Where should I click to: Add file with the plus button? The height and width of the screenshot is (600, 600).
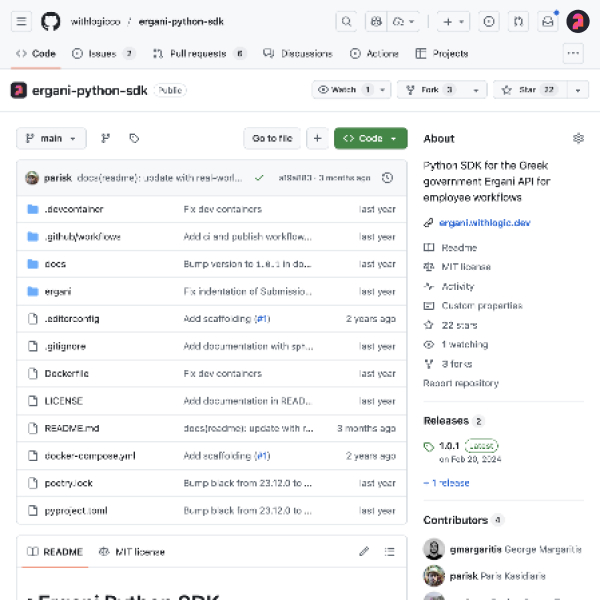(x=317, y=138)
